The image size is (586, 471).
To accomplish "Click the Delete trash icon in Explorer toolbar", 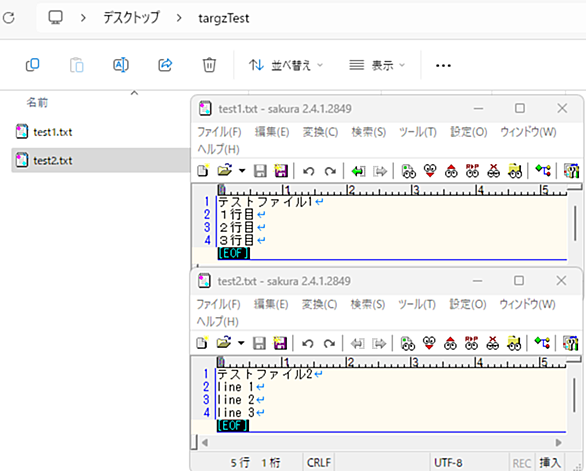I will (209, 65).
